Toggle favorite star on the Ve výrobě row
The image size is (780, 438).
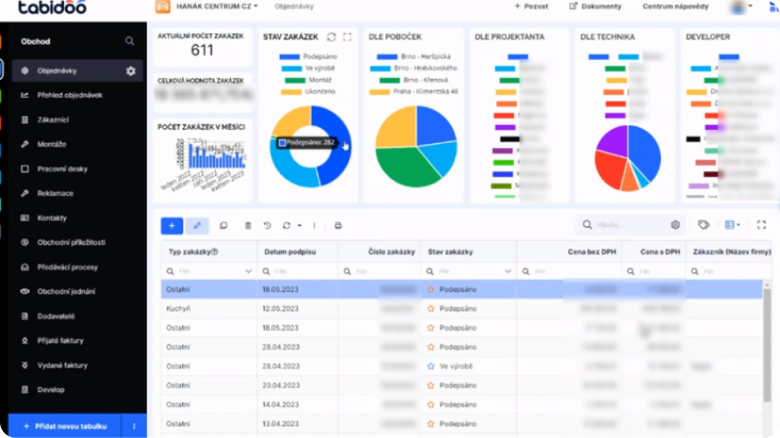pos(431,366)
